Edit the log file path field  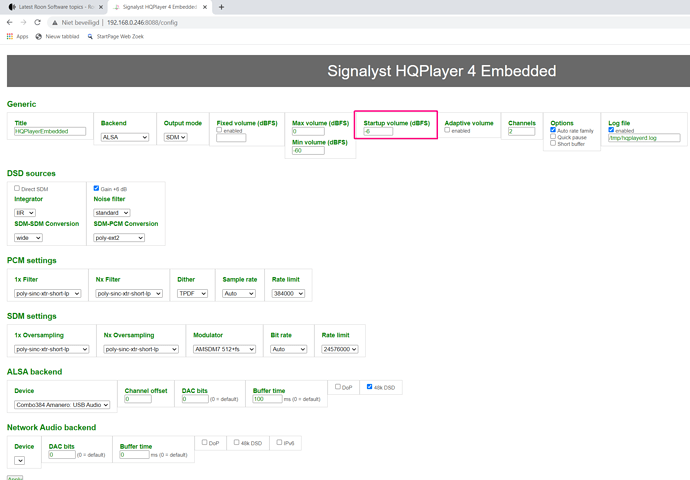[644, 138]
